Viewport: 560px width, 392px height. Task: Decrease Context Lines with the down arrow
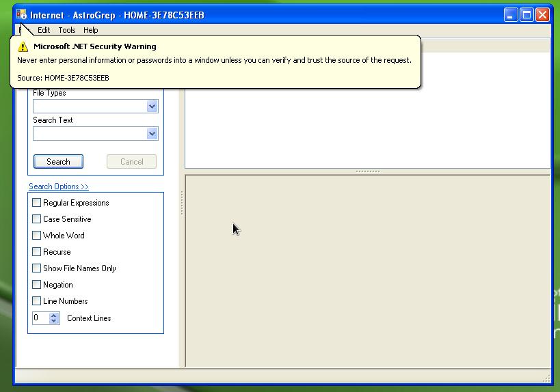pyautogui.click(x=54, y=321)
